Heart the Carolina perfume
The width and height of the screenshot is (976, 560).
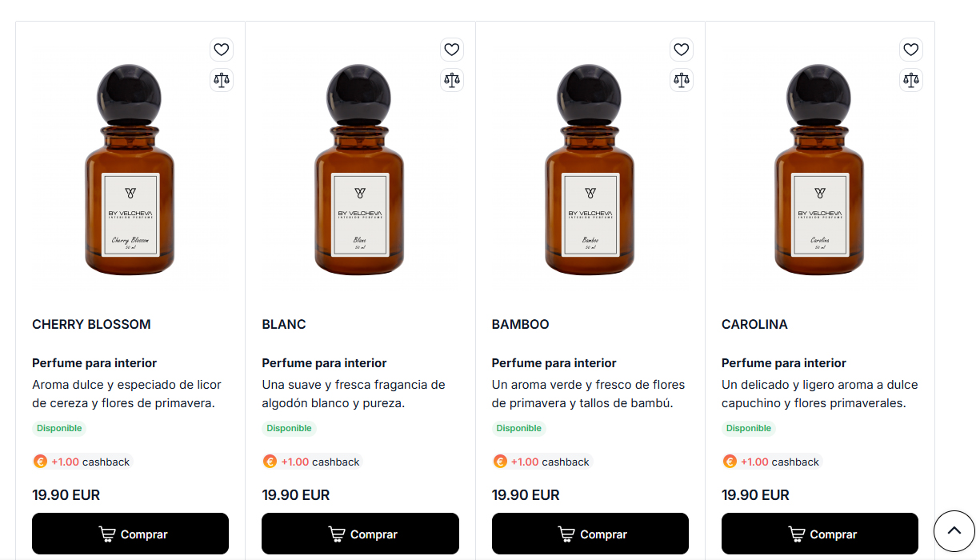tap(911, 50)
